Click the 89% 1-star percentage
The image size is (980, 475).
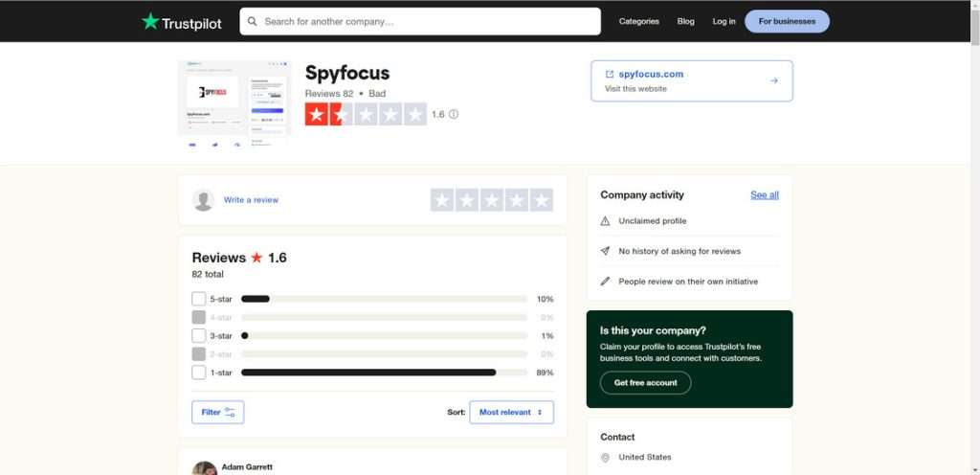pos(545,373)
